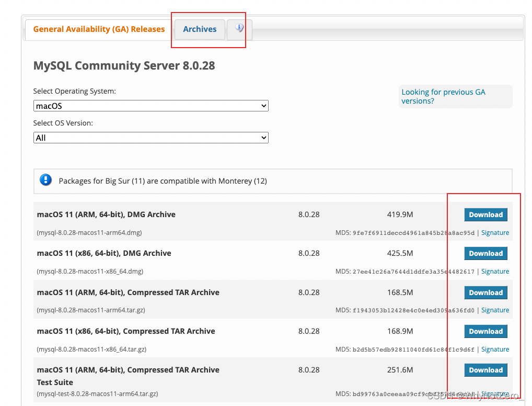This screenshot has width=532, height=406.
Task: Select General Availability (GA) Releases tab
Action: (99, 29)
